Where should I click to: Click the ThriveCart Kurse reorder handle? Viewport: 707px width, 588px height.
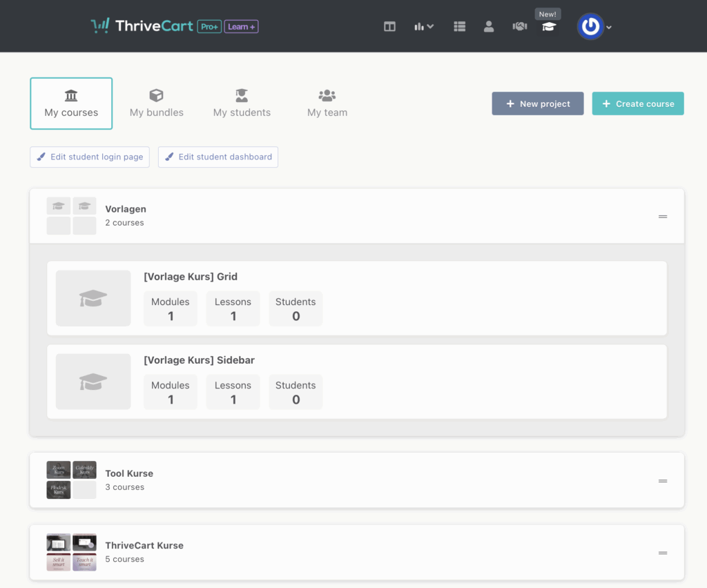663,553
